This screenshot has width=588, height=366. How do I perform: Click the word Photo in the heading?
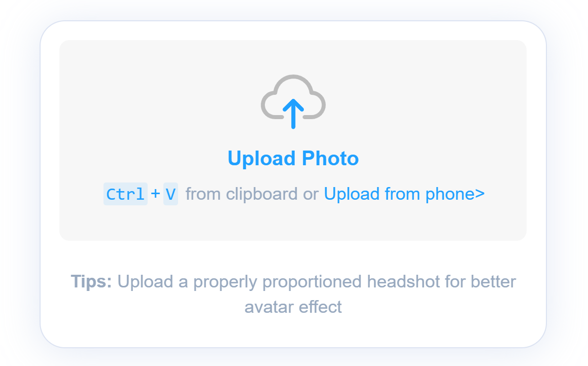click(x=330, y=159)
